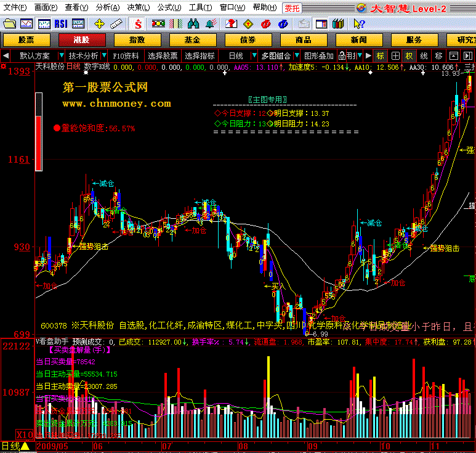Open the 日线 period dropdown arrow

point(254,55)
